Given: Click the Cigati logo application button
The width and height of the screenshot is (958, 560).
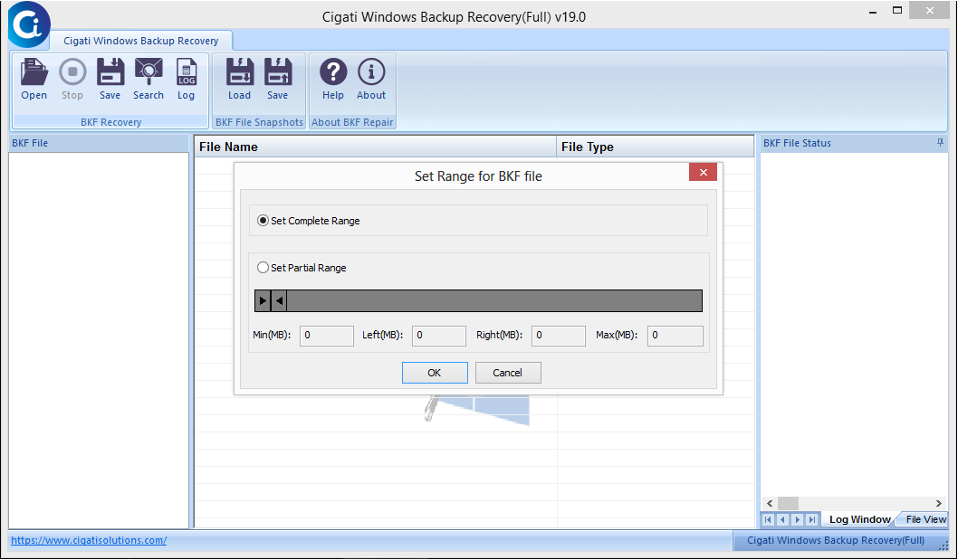Looking at the screenshot, I should click(29, 25).
